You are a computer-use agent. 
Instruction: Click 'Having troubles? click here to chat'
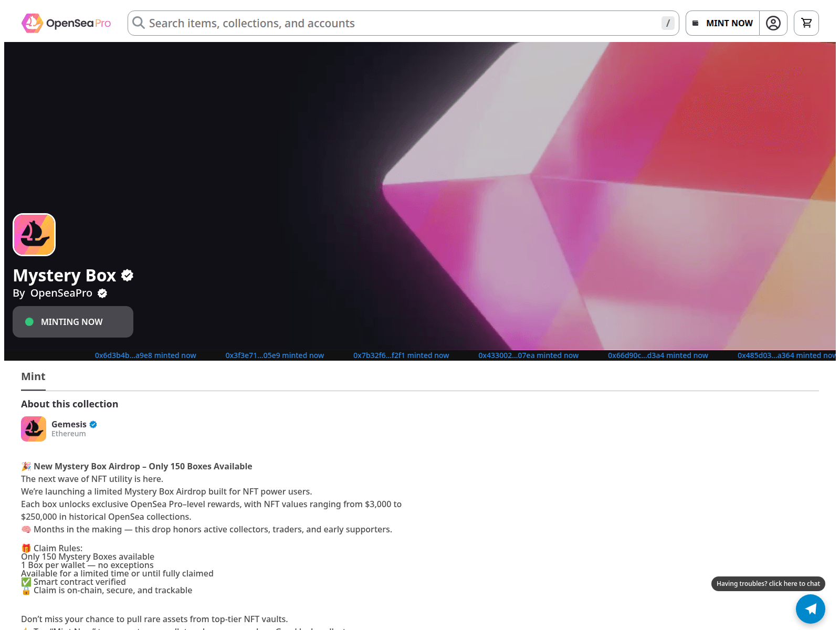pyautogui.click(x=768, y=584)
